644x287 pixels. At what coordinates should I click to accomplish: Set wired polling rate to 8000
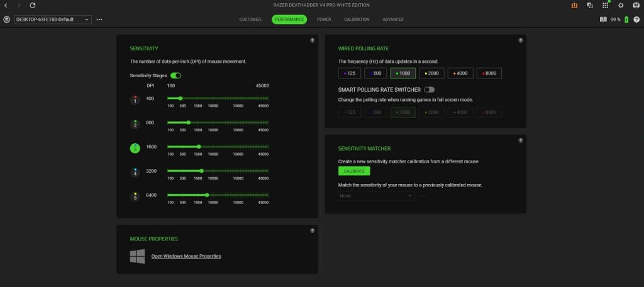489,73
